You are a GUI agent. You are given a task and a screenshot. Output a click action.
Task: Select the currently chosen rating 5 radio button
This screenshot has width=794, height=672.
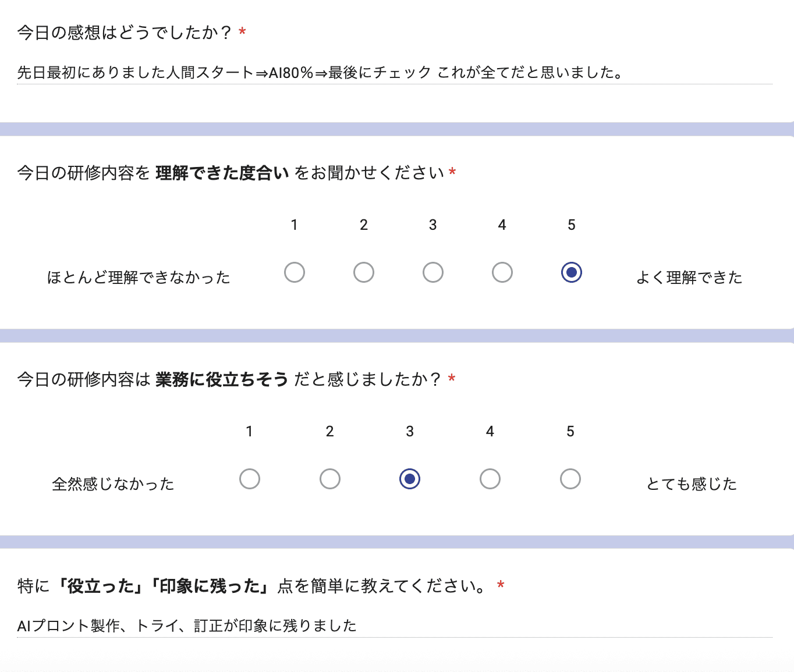click(x=571, y=272)
